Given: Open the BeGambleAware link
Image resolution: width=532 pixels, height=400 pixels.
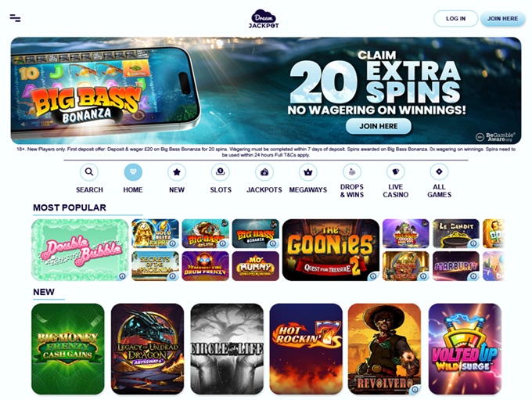Looking at the screenshot, I should [x=496, y=137].
